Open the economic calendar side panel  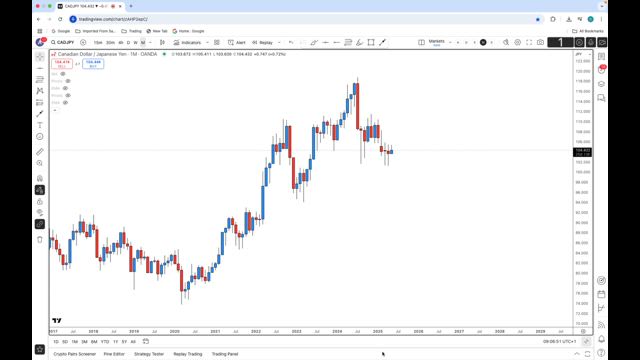[601, 294]
